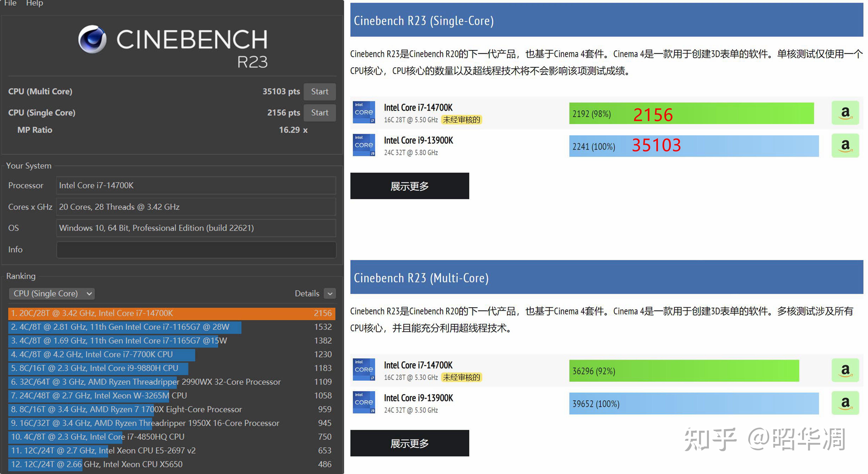Start the CPU Multi Core test
This screenshot has height=474, width=868.
[319, 92]
